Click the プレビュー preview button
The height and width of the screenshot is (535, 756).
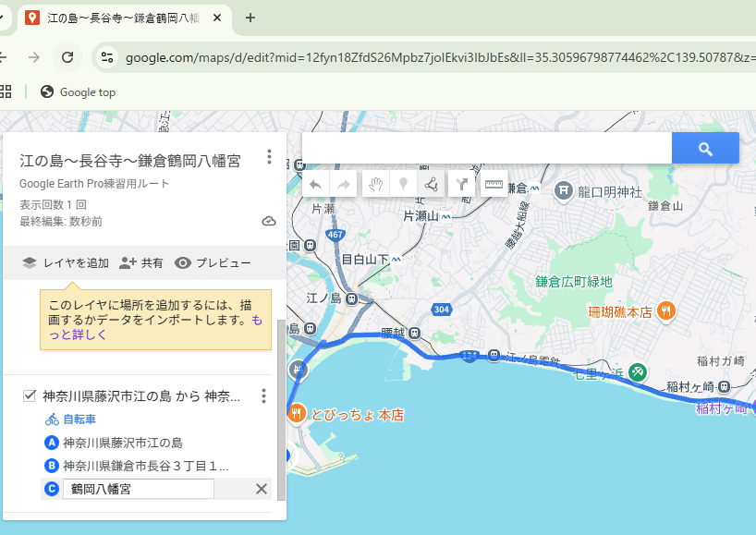[x=213, y=263]
